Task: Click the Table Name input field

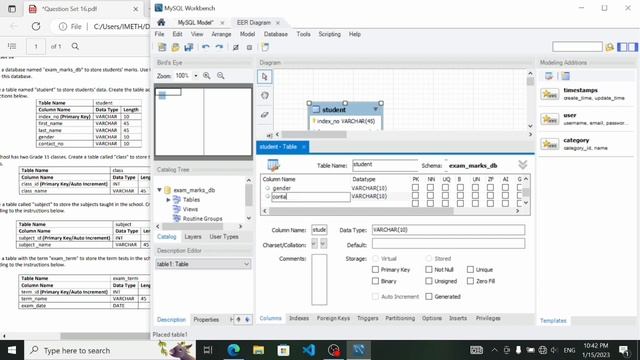Action: coord(385,165)
